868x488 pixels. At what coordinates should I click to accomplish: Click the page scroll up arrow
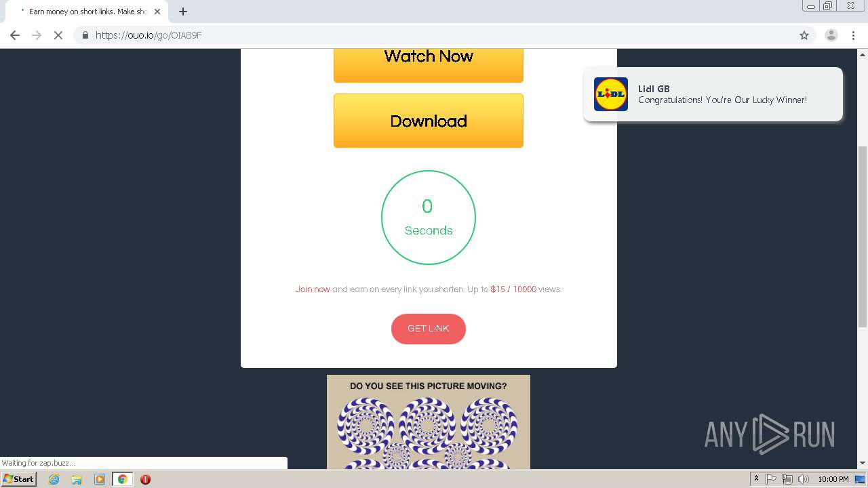pyautogui.click(x=863, y=54)
